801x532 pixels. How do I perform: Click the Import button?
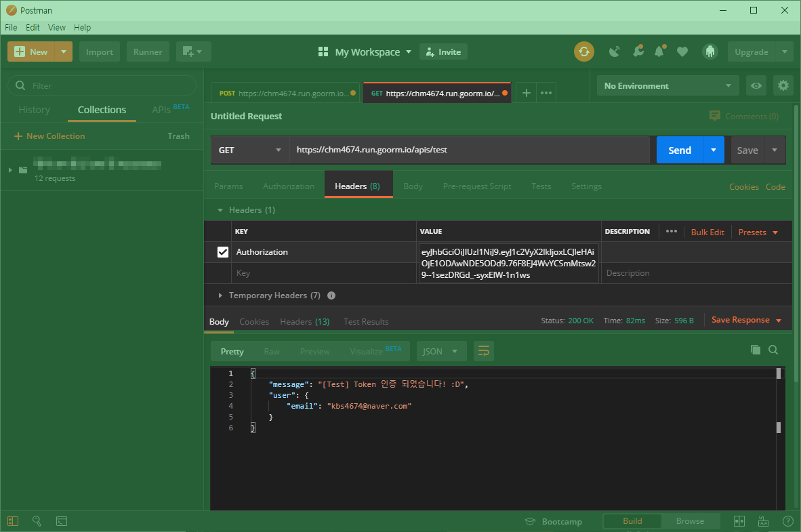pyautogui.click(x=99, y=52)
